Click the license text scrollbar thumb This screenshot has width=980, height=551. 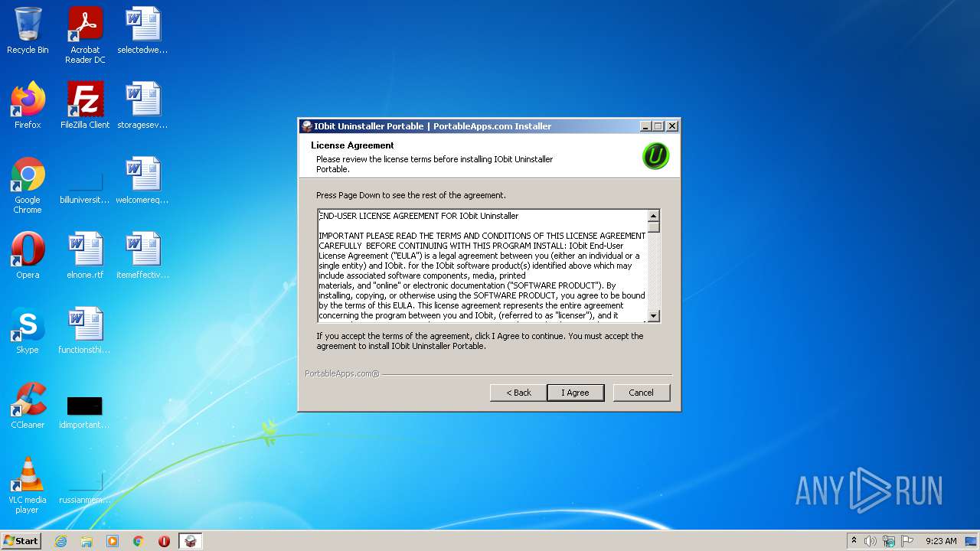(x=654, y=227)
